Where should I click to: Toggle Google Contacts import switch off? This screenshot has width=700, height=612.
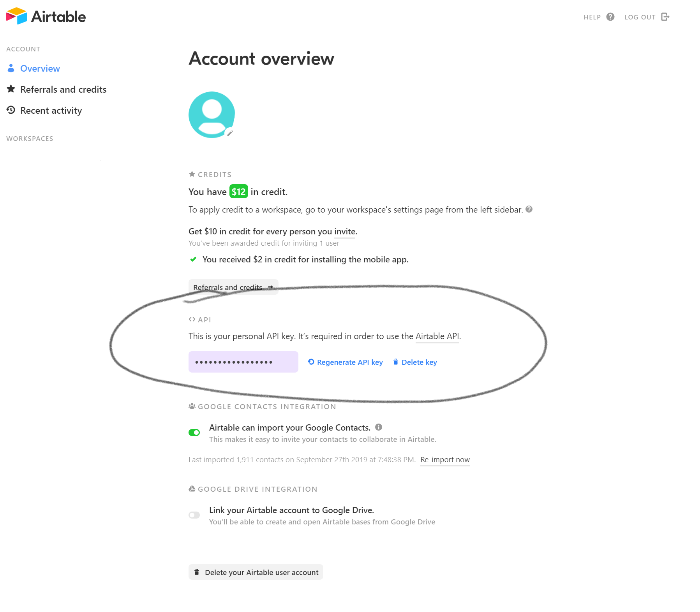click(194, 433)
